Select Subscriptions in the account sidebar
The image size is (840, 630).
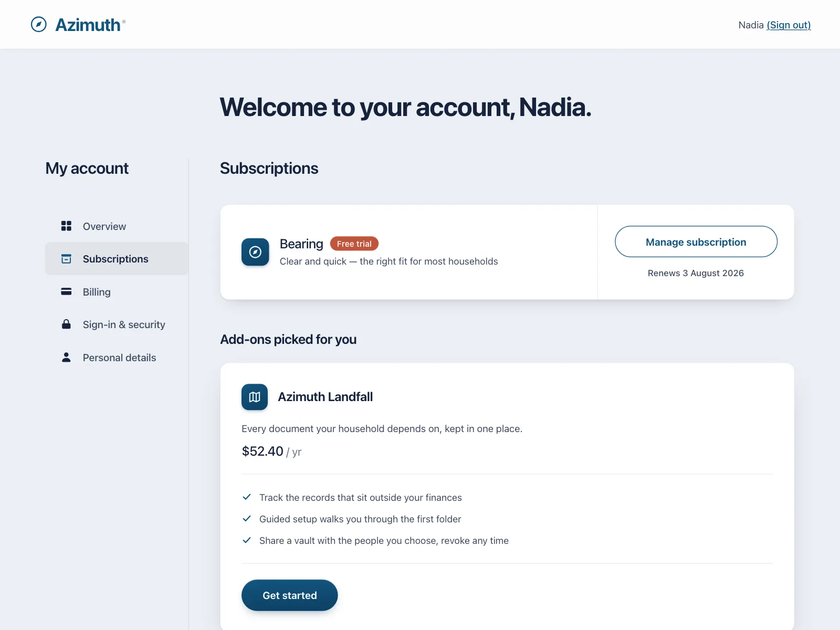coord(117,259)
